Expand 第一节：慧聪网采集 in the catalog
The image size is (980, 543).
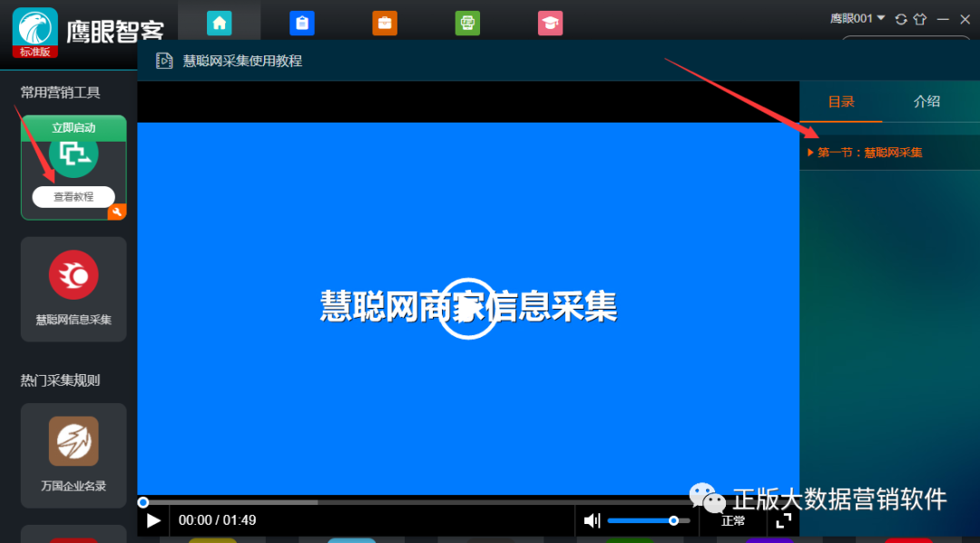[x=871, y=153]
